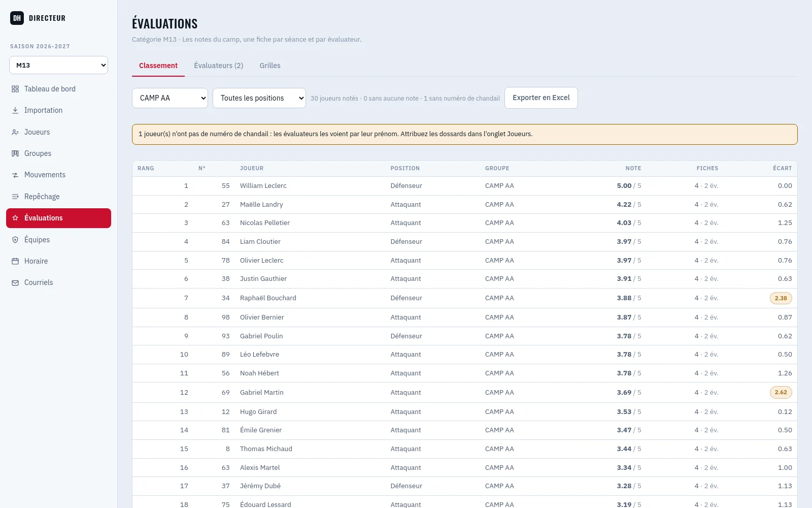Open the Équipes section
The image size is (812, 508).
pos(58,240)
